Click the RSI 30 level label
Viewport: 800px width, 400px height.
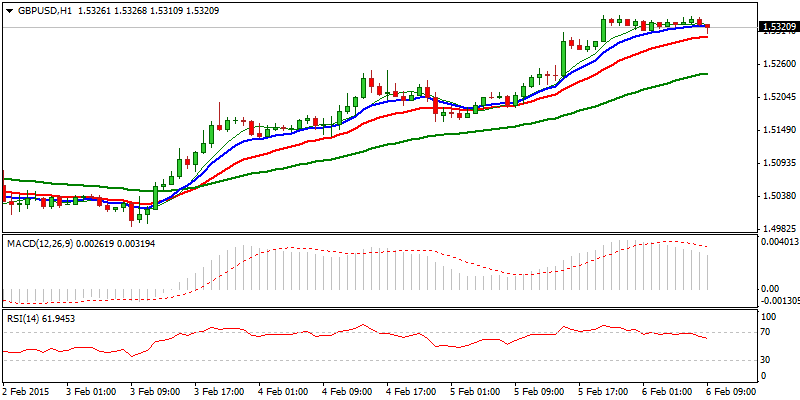[x=767, y=359]
